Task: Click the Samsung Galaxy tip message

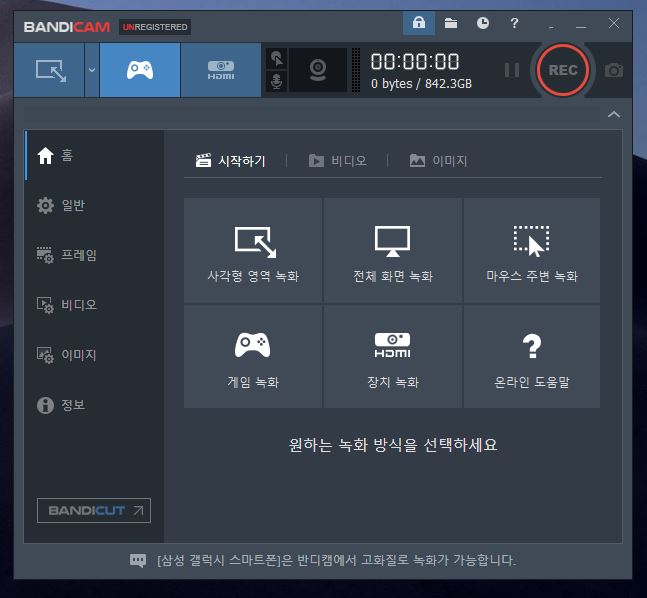Action: click(336, 560)
